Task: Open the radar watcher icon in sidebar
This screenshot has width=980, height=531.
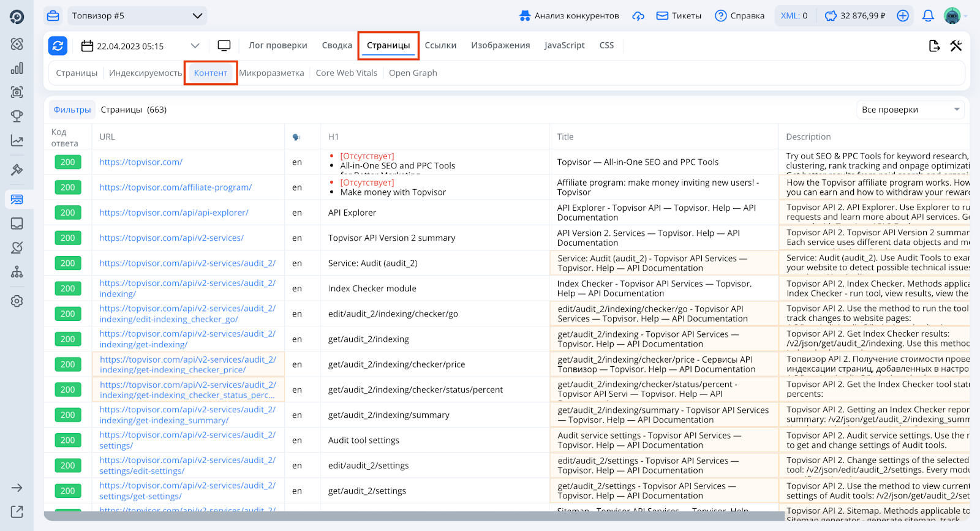Action: tap(17, 247)
